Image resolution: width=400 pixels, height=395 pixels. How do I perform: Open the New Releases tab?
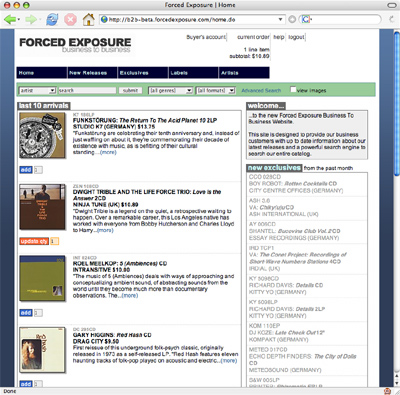tap(92, 73)
